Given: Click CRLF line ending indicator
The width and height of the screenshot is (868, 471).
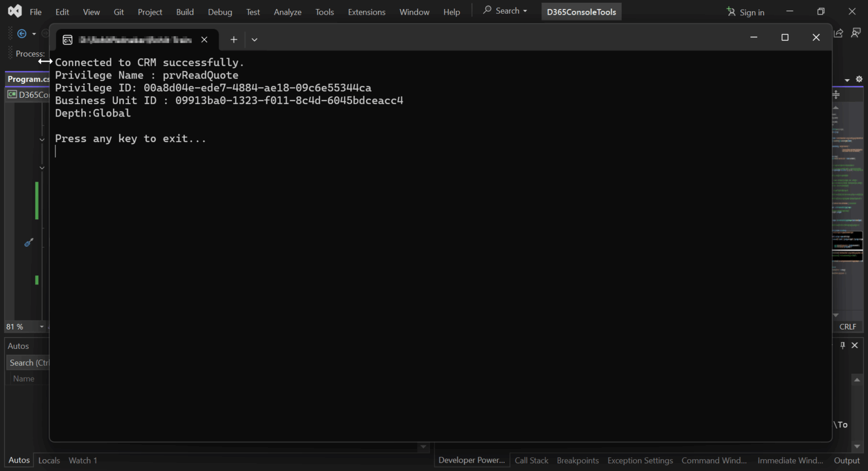Looking at the screenshot, I should tap(847, 327).
